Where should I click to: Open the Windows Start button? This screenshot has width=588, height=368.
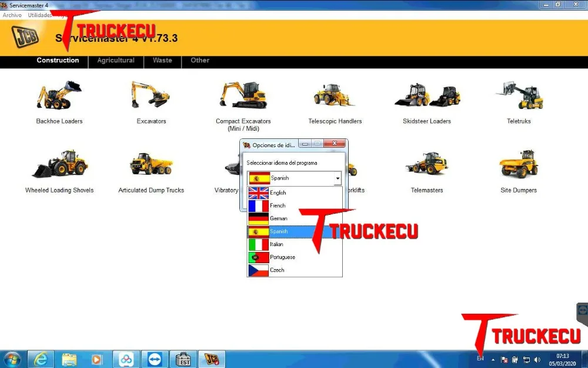[12, 360]
